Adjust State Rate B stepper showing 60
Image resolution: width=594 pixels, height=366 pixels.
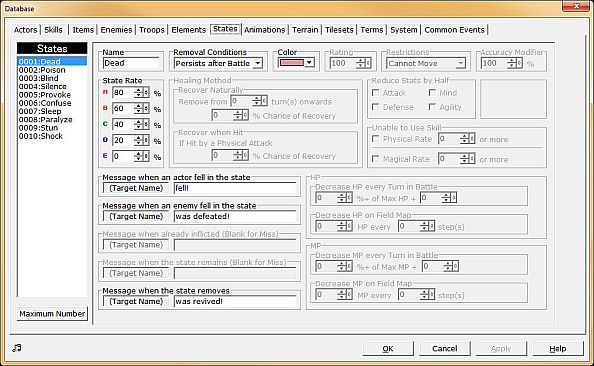tap(141, 108)
